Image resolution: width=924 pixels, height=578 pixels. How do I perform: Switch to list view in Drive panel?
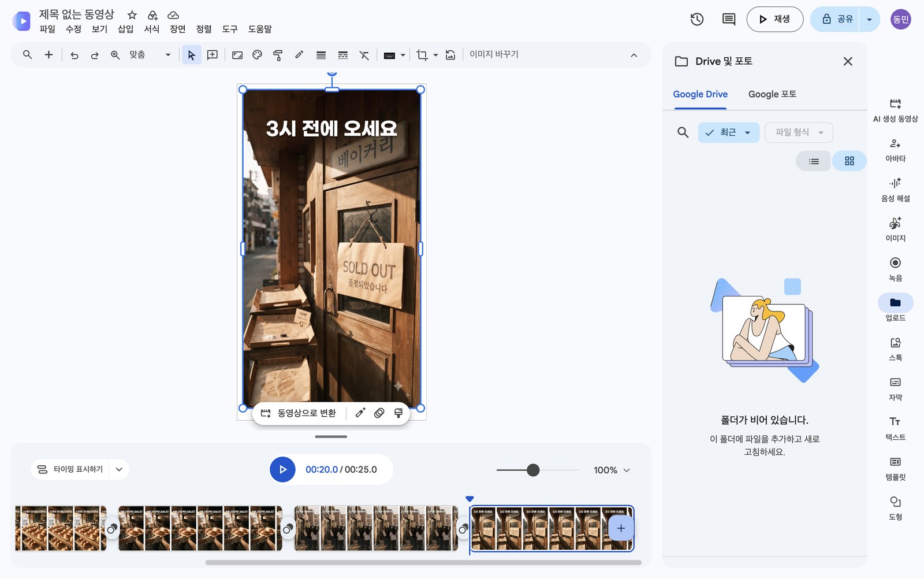813,161
